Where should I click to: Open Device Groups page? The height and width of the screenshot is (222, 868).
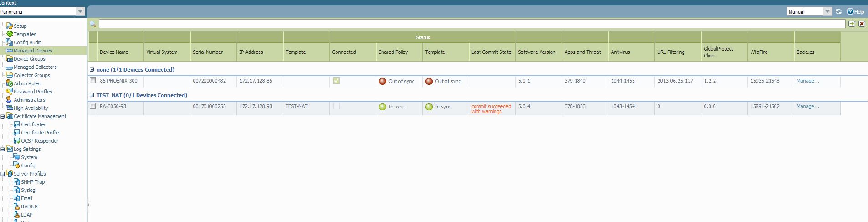pos(29,59)
